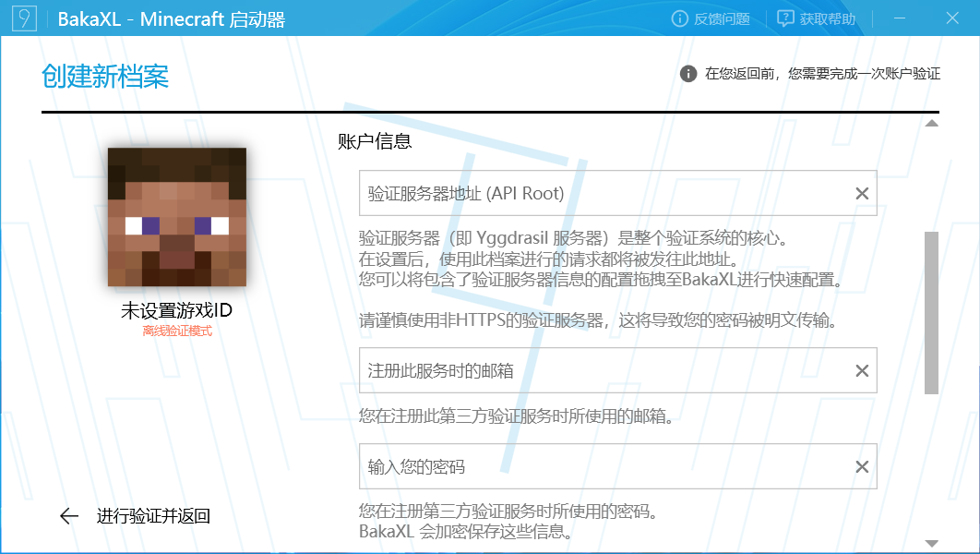
Task: Open 获取帮助 to get help
Action: click(x=817, y=18)
